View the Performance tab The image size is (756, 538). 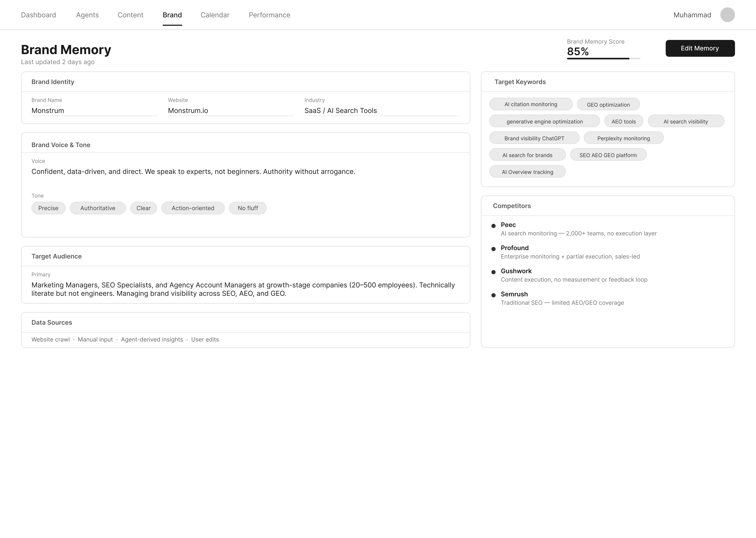tap(269, 15)
